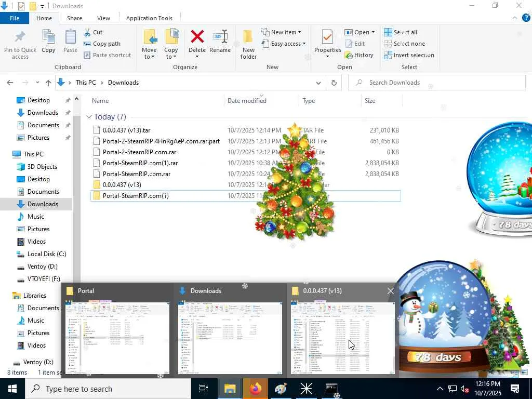Collapse the Today (7) group
Viewport: 532px width, 399px height.
click(x=89, y=117)
